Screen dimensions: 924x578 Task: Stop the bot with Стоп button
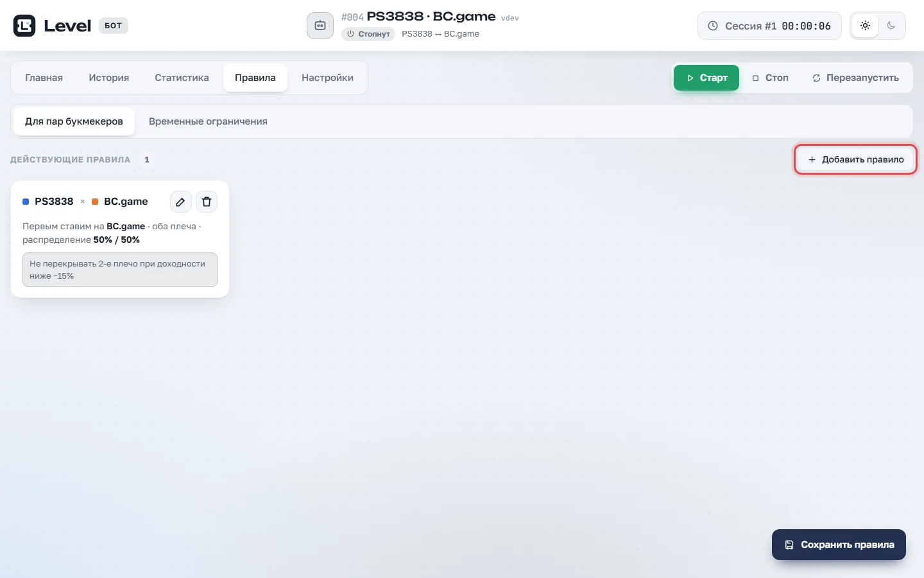770,78
